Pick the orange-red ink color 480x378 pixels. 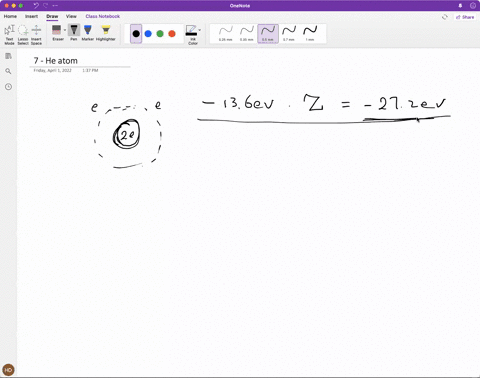click(172, 34)
